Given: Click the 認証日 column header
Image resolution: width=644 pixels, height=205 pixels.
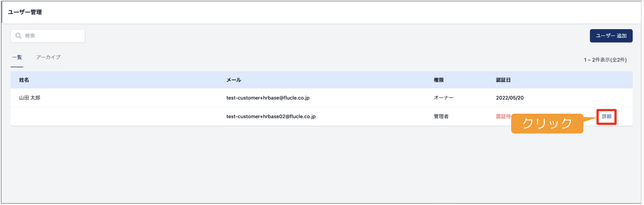Looking at the screenshot, I should coord(503,80).
